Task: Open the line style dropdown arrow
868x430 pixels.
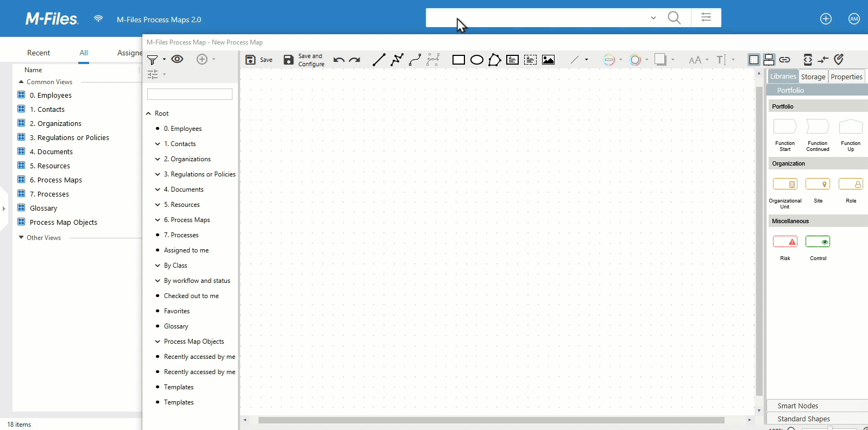Action: pos(587,60)
